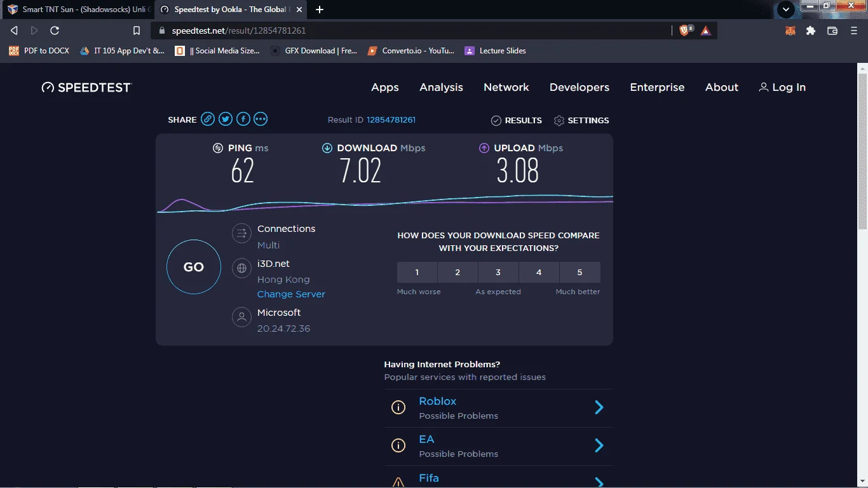This screenshot has height=488, width=868.
Task: Click the Microsoft provider name
Action: (x=279, y=313)
